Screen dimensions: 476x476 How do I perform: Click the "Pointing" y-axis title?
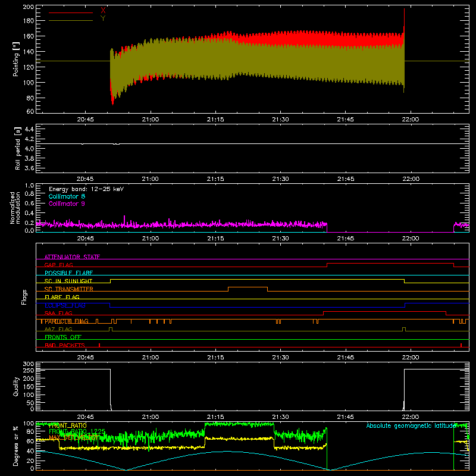pos(16,59)
